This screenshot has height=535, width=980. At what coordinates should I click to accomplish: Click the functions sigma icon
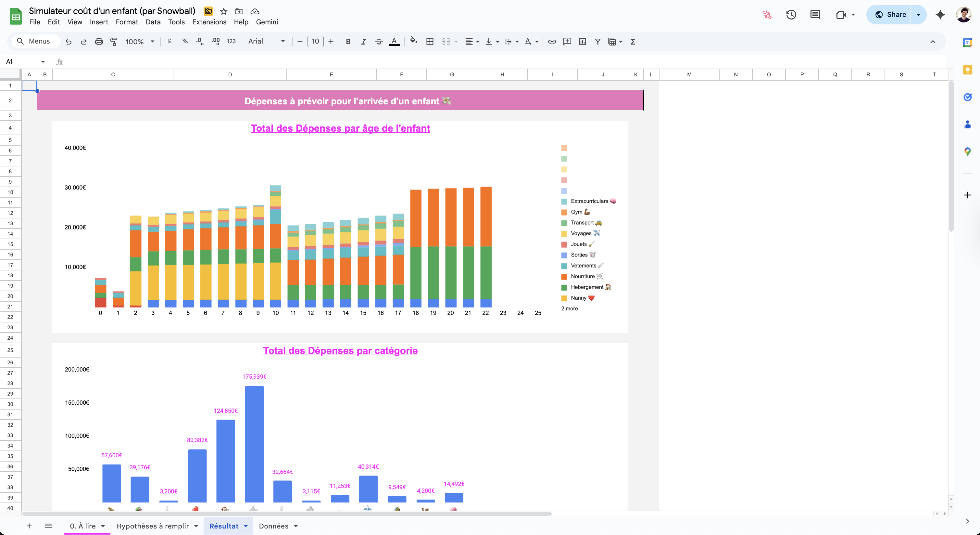point(633,42)
